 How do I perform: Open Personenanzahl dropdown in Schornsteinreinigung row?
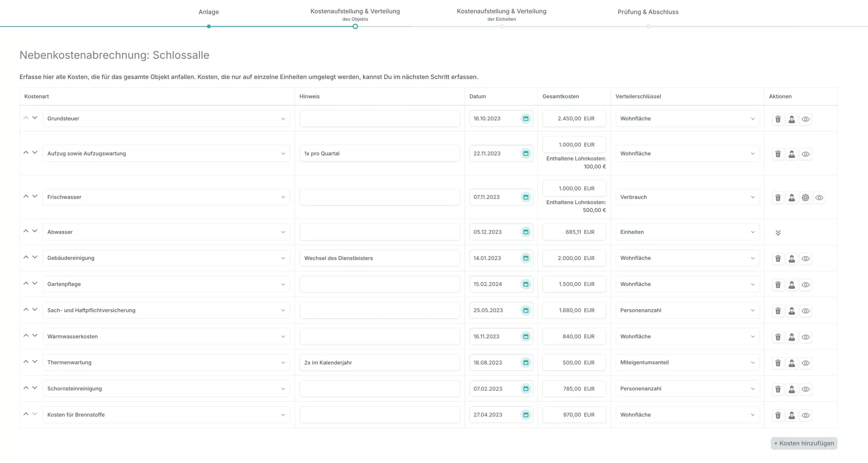click(x=688, y=389)
